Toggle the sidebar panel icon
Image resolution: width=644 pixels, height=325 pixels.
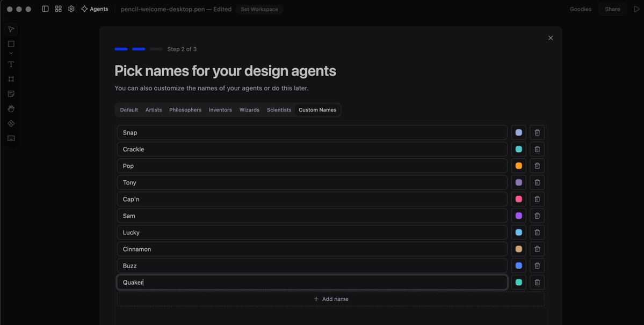[45, 9]
